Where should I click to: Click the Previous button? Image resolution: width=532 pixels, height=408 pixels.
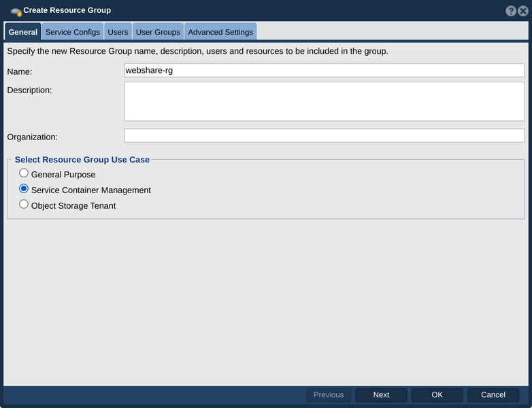tap(329, 395)
